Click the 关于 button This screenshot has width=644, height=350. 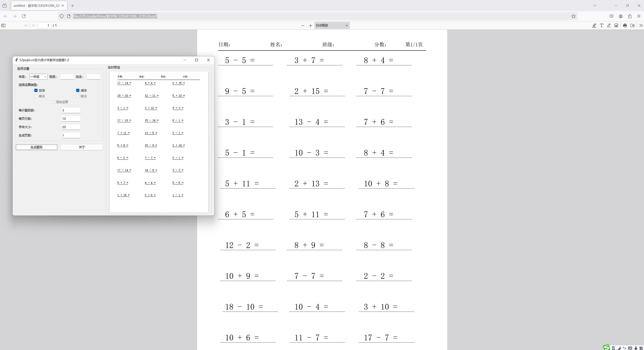(82, 147)
